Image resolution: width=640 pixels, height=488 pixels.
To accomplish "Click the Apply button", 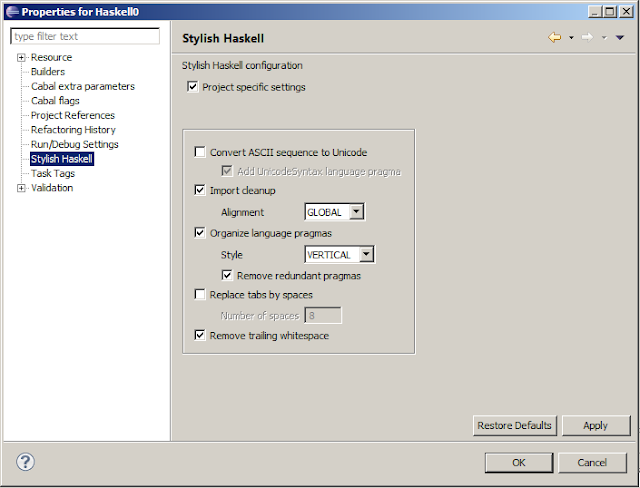I will [596, 426].
